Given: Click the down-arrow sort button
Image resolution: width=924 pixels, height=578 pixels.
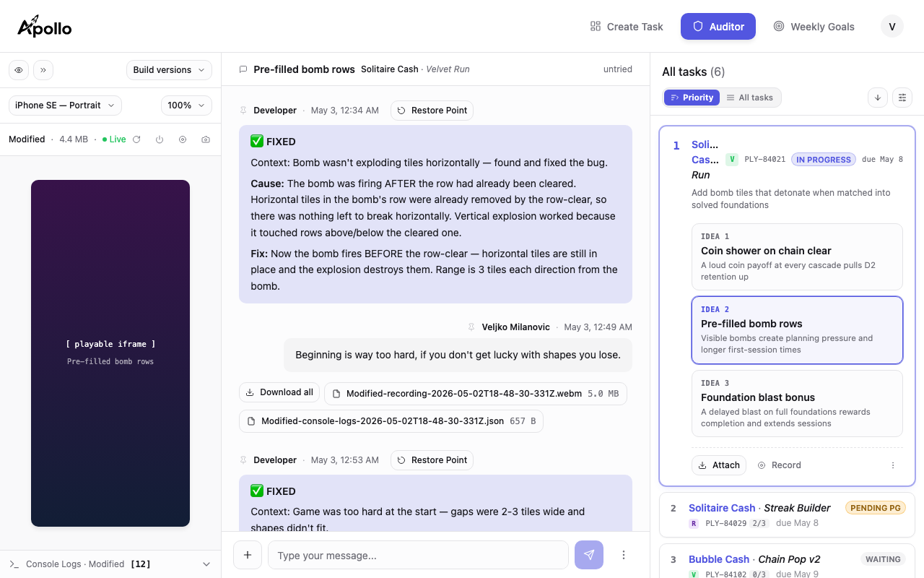Looking at the screenshot, I should coord(878,98).
